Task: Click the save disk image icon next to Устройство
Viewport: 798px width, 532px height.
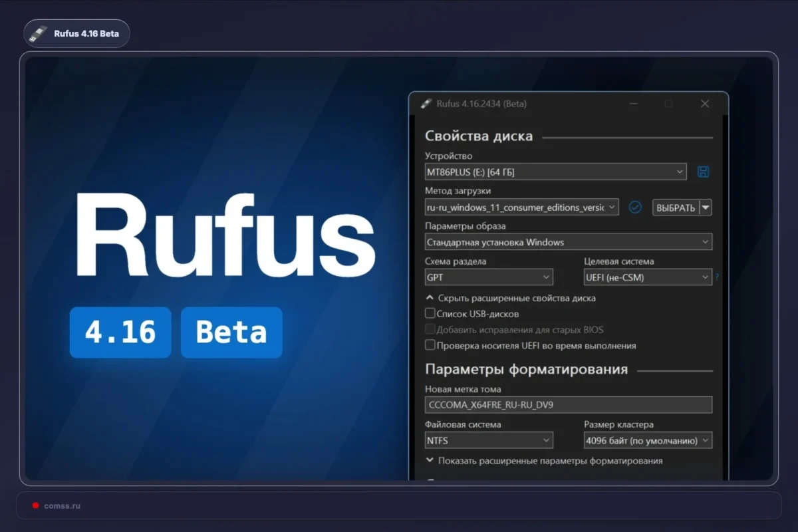Action: pos(703,172)
